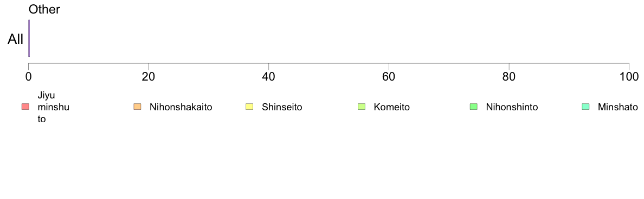Click the teal Minshato legend swatch
The height and width of the screenshot is (199, 644).
click(x=585, y=107)
